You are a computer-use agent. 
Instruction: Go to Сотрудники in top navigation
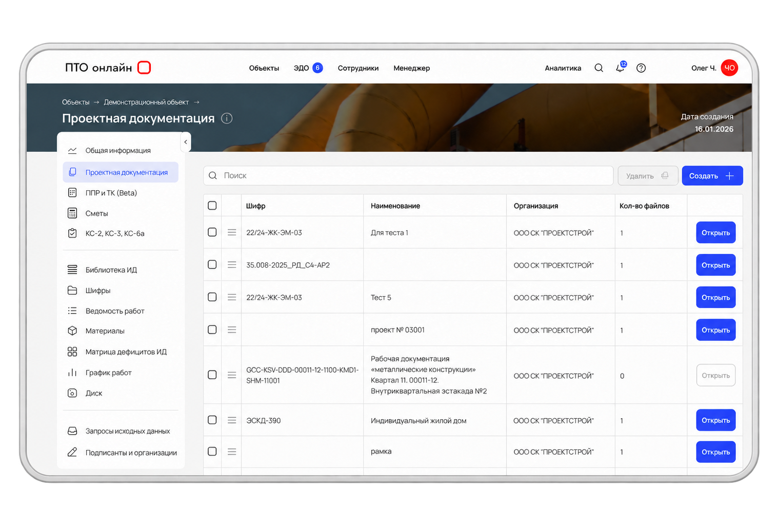point(358,68)
